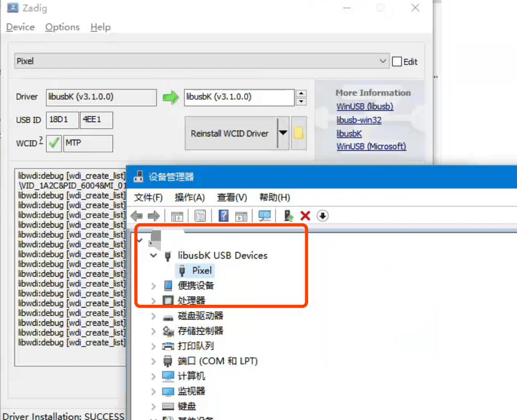Click the Update driver icon with green arrow

[289, 216]
